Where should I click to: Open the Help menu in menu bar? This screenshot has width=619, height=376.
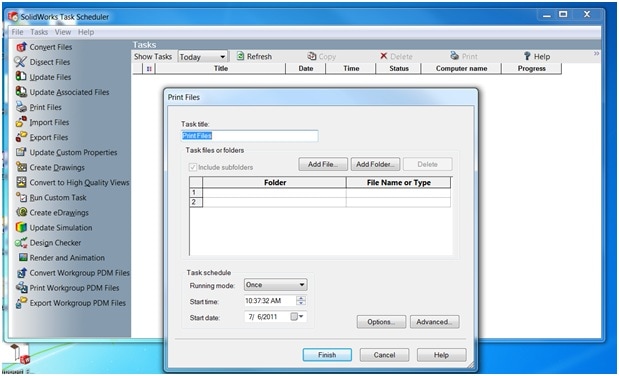[86, 32]
